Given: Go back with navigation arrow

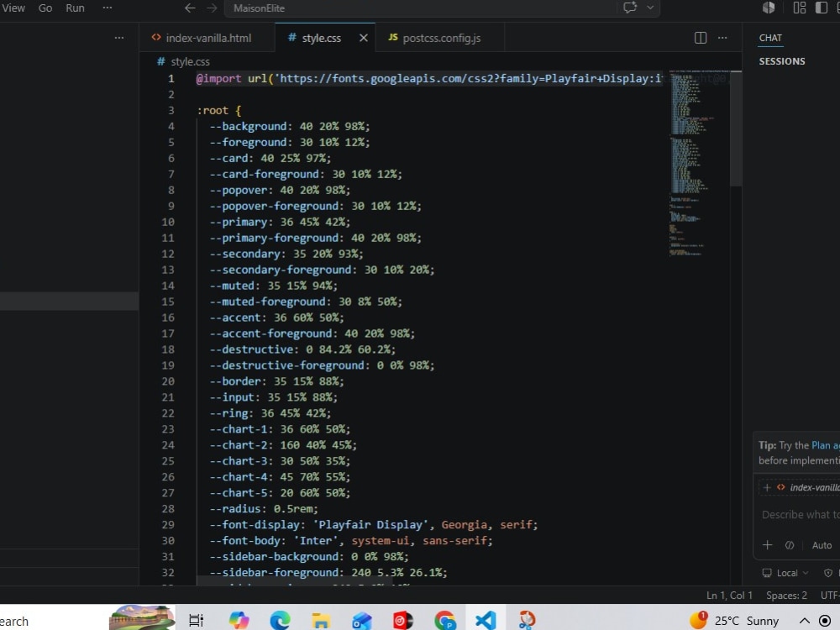Looking at the screenshot, I should pos(190,8).
